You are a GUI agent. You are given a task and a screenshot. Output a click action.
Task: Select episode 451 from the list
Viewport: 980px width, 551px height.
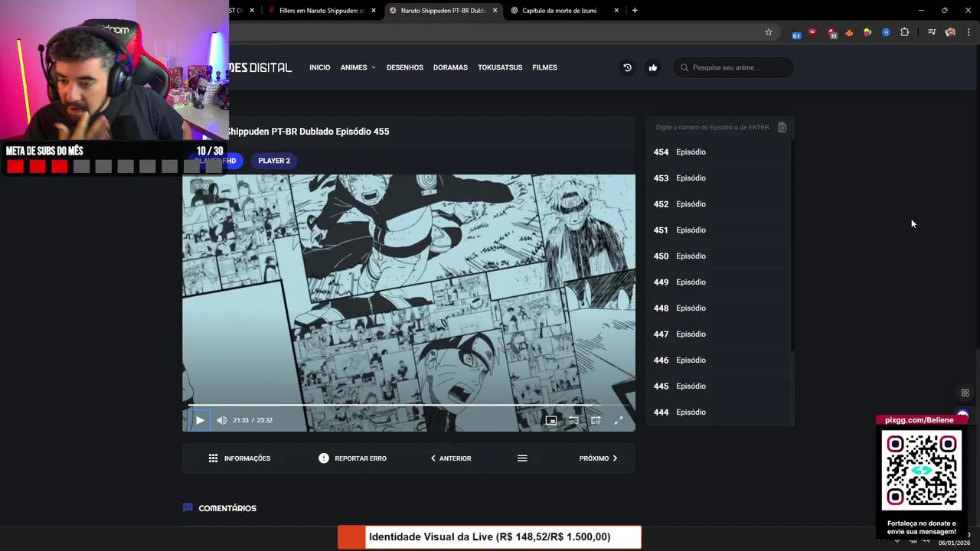pyautogui.click(x=718, y=230)
